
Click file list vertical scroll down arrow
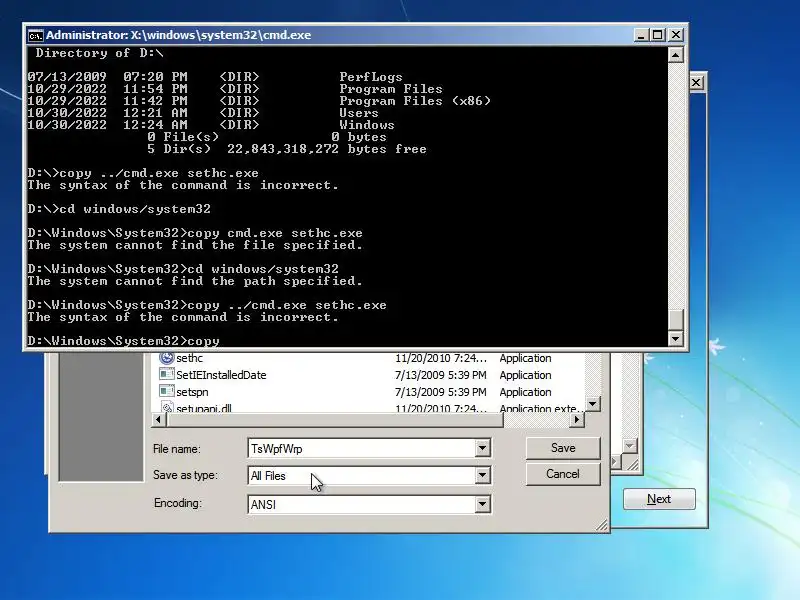[592, 404]
